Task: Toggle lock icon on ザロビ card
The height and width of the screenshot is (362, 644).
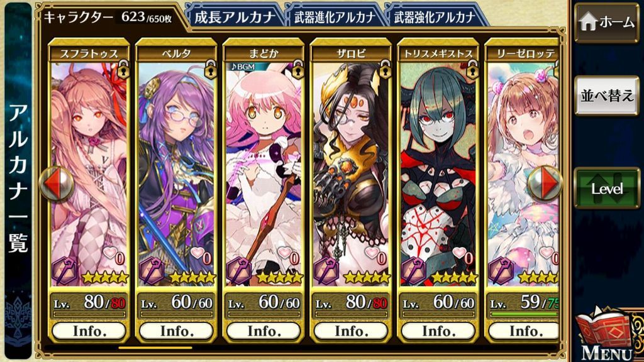Action: point(385,70)
